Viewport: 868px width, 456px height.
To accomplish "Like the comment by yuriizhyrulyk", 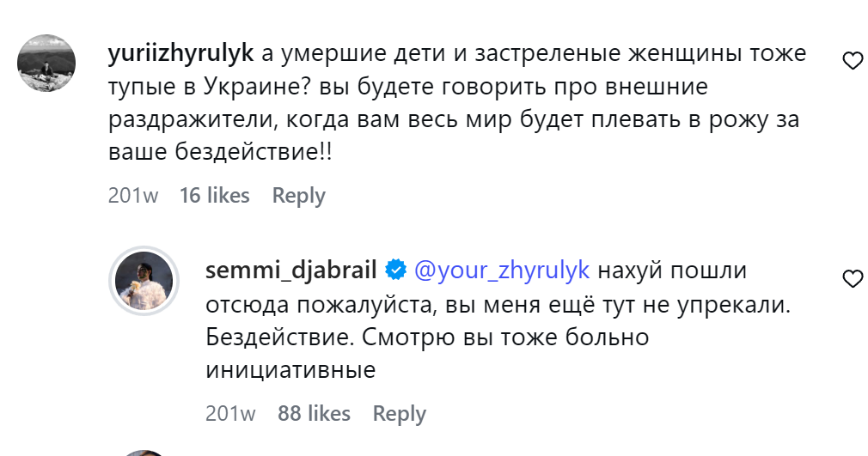I will 852,60.
